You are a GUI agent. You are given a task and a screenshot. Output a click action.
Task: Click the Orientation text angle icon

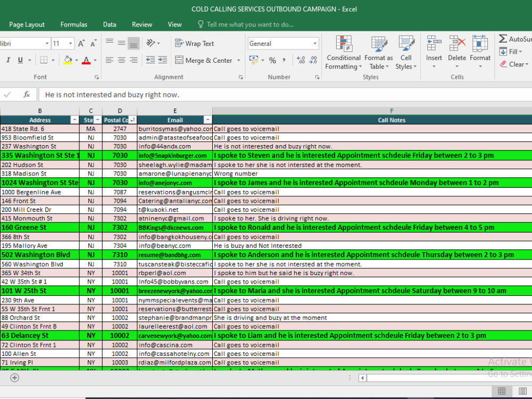151,43
